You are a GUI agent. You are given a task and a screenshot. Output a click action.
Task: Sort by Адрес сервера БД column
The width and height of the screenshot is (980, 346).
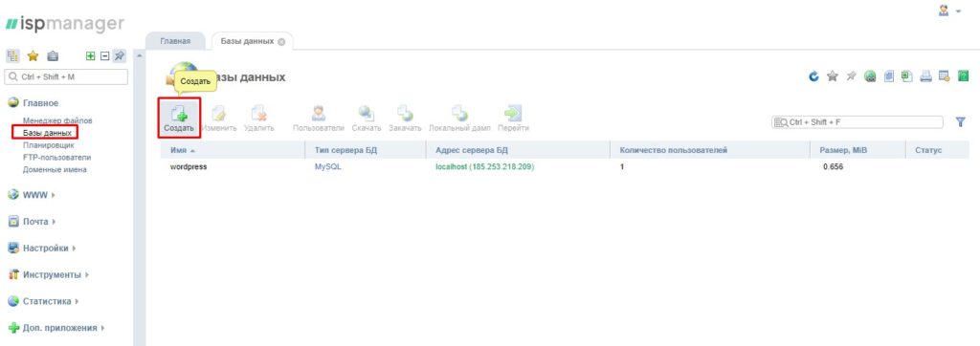(518, 150)
